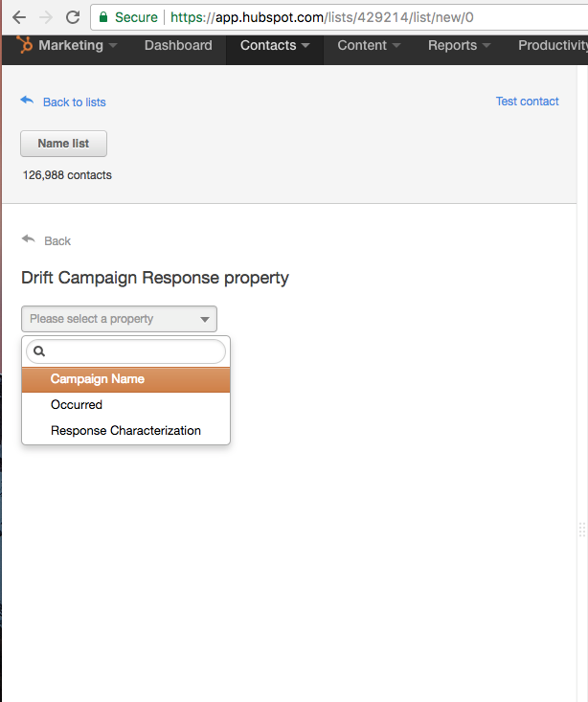Click the gray Back link
This screenshot has width=588, height=702.
click(57, 241)
